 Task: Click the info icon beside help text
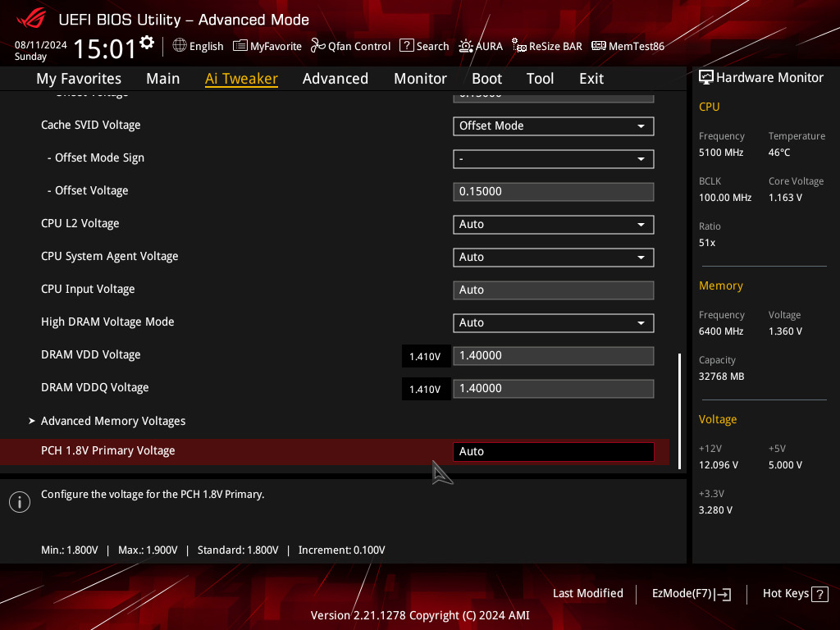tap(20, 502)
